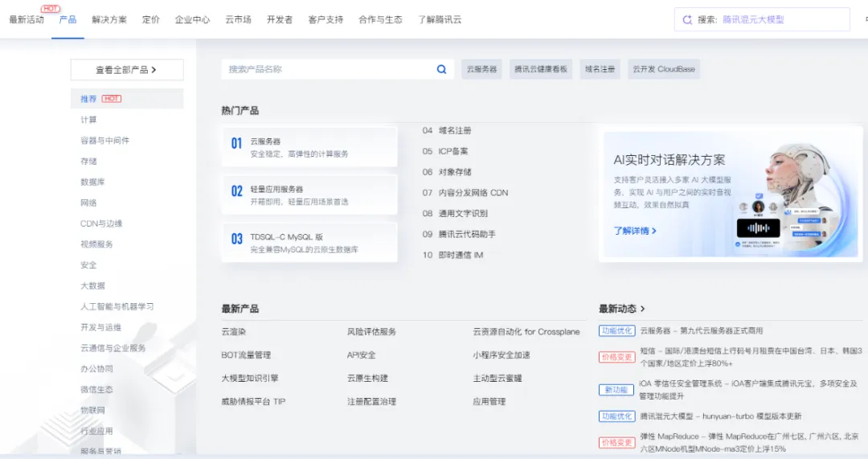Select the 产品 navigation tab
The image size is (868, 459).
click(68, 19)
